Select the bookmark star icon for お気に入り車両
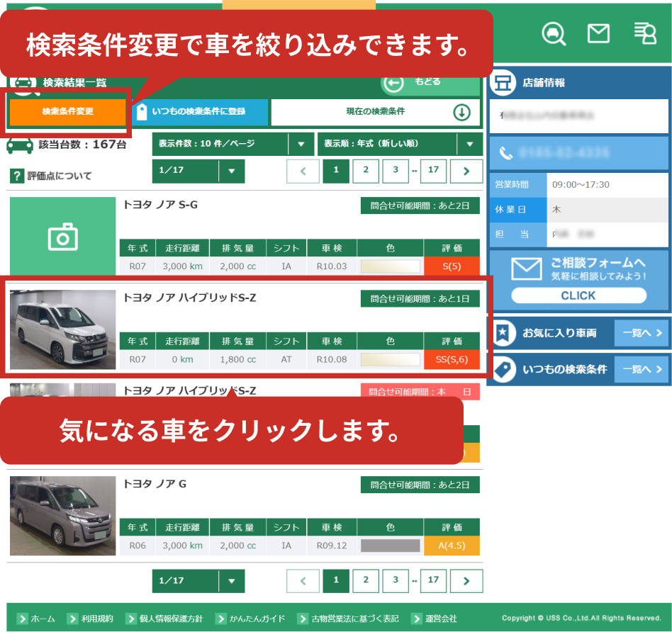This screenshot has height=632, width=672. coord(502,332)
